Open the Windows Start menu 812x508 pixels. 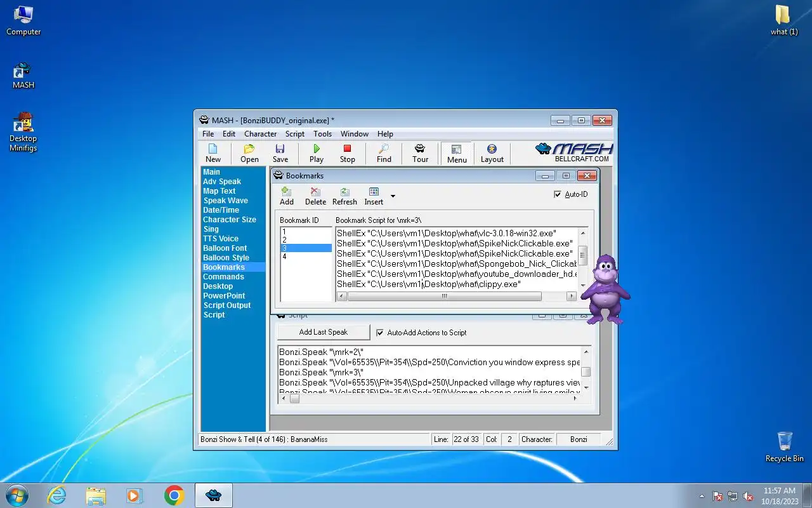16,495
